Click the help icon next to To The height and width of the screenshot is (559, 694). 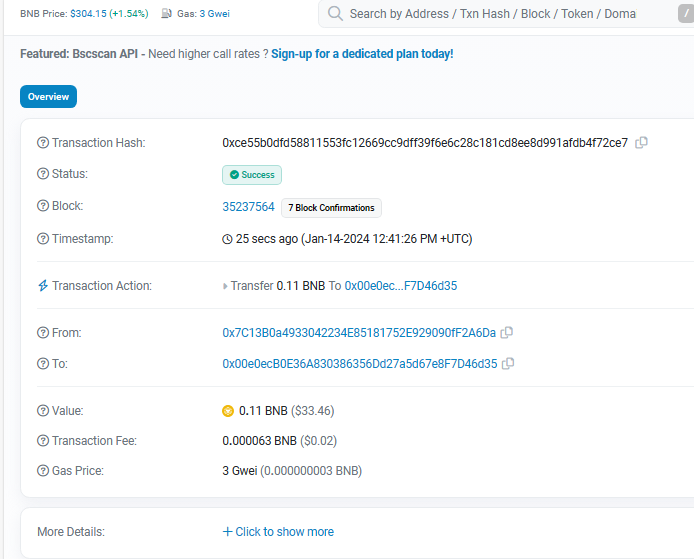[43, 363]
